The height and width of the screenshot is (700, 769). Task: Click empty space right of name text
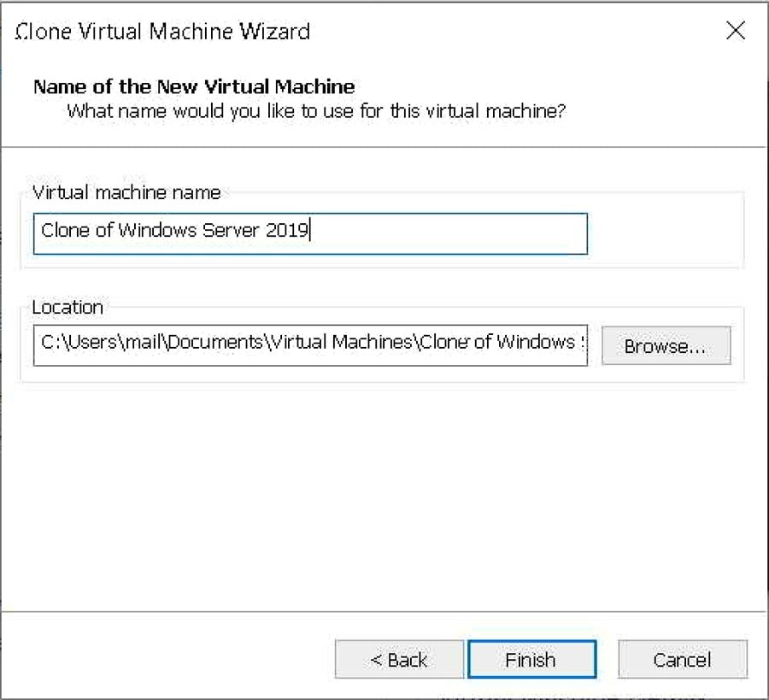[x=453, y=233]
